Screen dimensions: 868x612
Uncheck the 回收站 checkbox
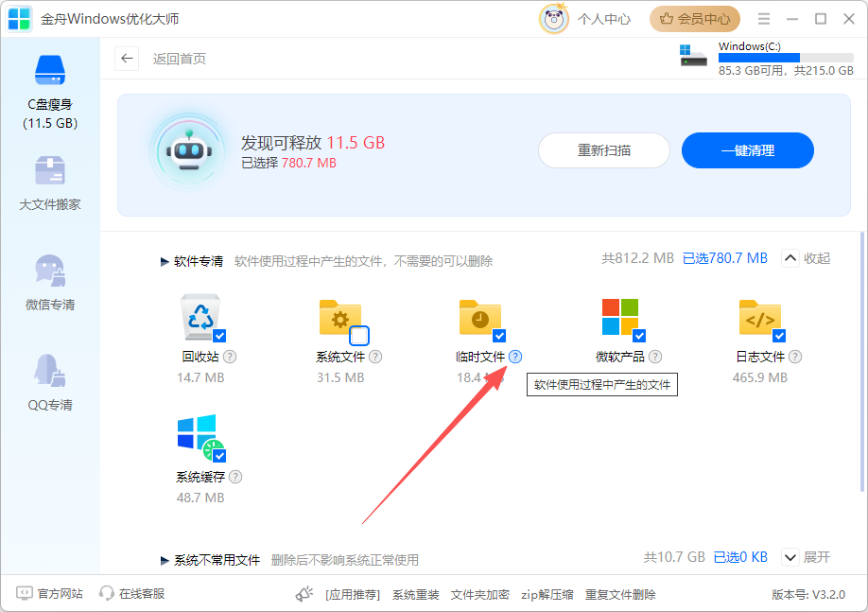click(219, 336)
